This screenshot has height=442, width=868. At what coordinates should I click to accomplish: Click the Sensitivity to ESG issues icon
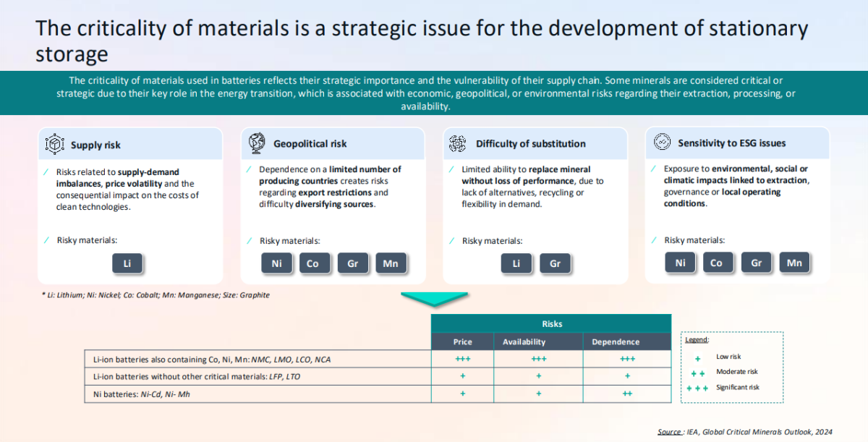(x=660, y=143)
